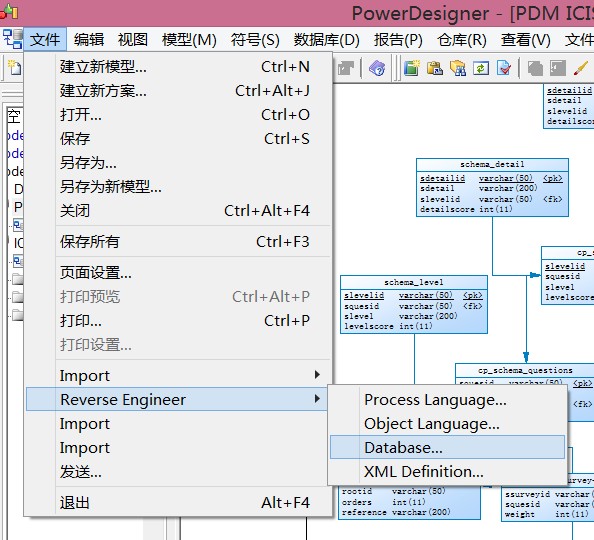Choose 建立新模型... from the menu
The height and width of the screenshot is (540, 594).
178,67
